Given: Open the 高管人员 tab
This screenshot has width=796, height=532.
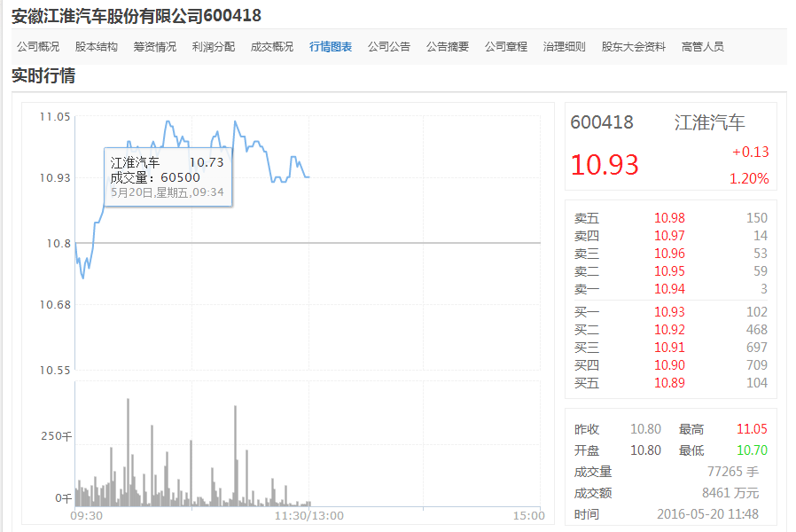Looking at the screenshot, I should point(703,47).
